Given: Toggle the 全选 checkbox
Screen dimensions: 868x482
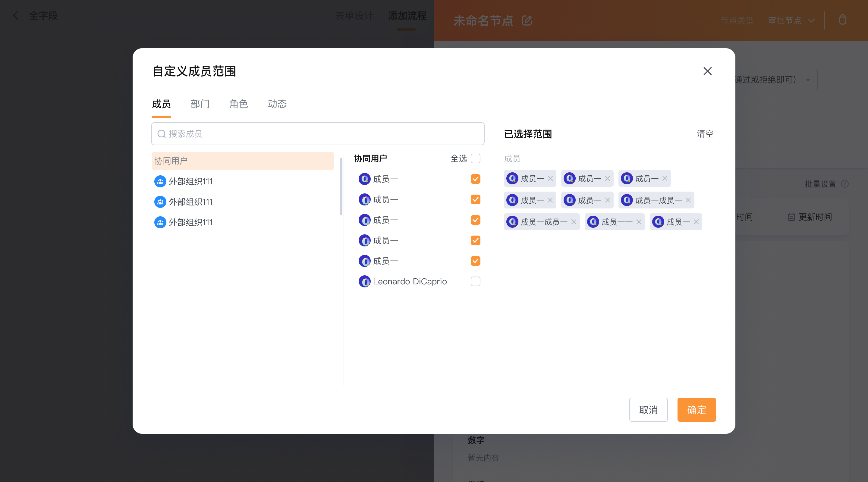Looking at the screenshot, I should [x=476, y=158].
